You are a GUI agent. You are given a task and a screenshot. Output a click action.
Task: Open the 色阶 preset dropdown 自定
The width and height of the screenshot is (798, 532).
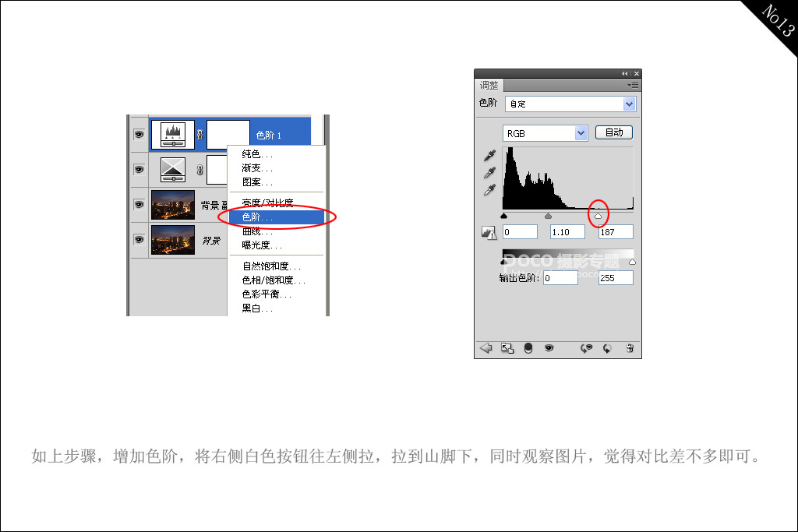pyautogui.click(x=570, y=104)
